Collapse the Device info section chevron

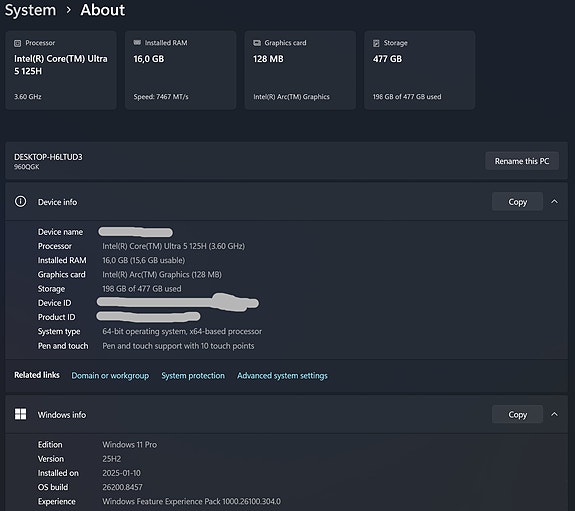point(554,201)
